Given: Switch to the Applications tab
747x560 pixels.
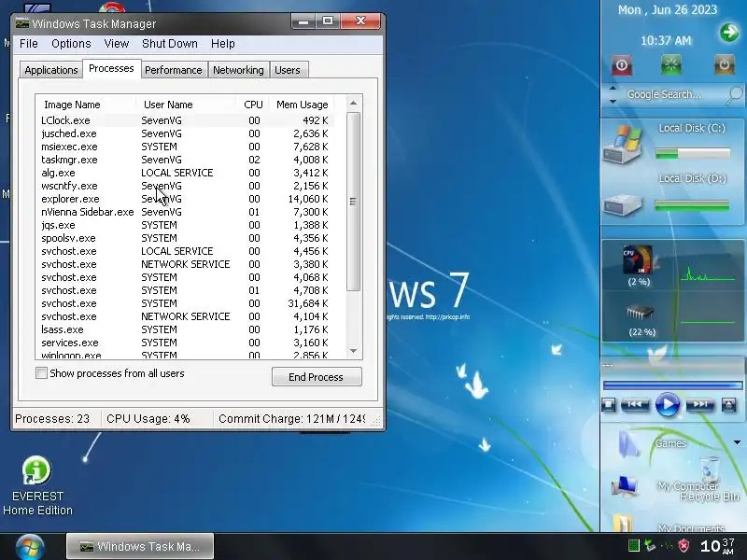Looking at the screenshot, I should [51, 70].
